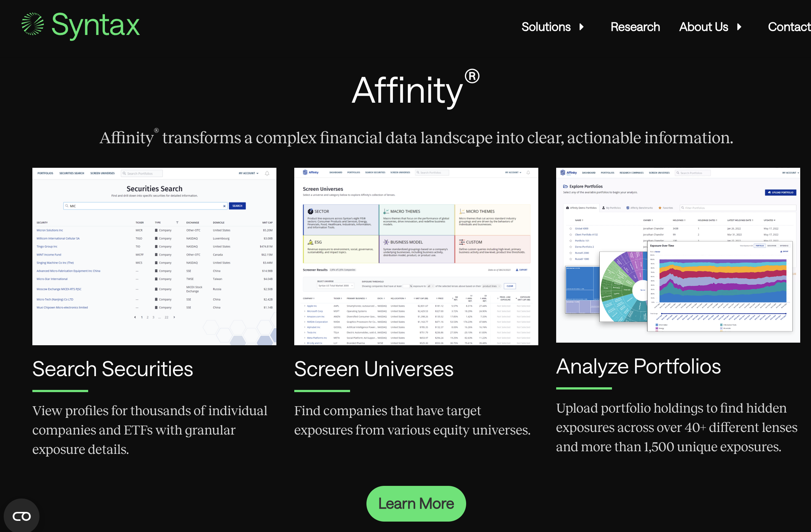Screen dimensions: 811x532
Task: Expand the Solutions submenu arrow
Action: 582,27
